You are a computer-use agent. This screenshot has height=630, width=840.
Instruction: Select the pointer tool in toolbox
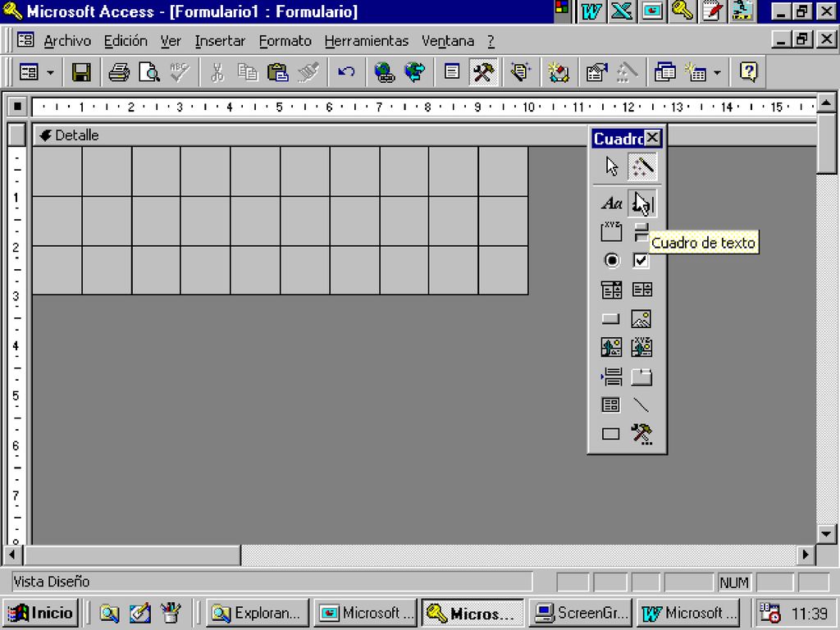[611, 167]
